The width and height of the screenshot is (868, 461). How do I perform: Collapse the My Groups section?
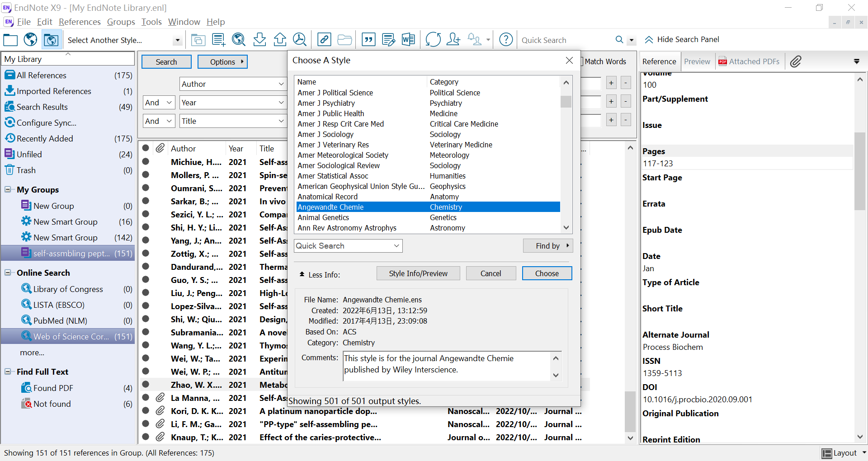(8, 189)
